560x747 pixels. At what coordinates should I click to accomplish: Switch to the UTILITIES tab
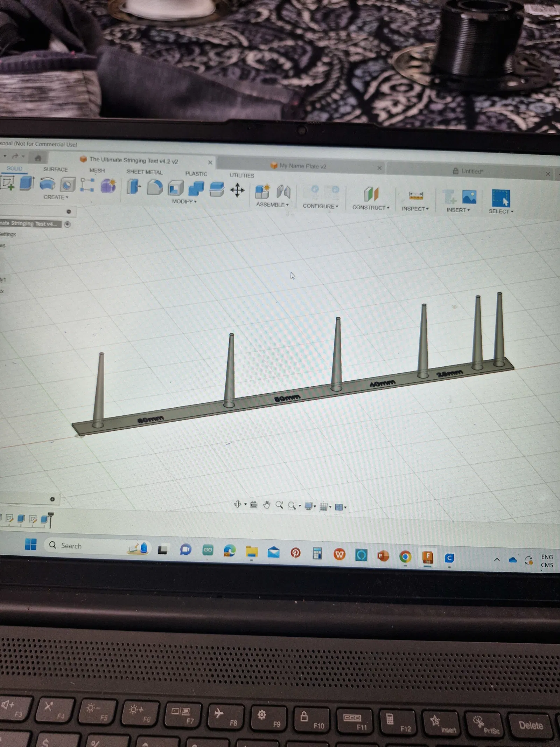242,175
